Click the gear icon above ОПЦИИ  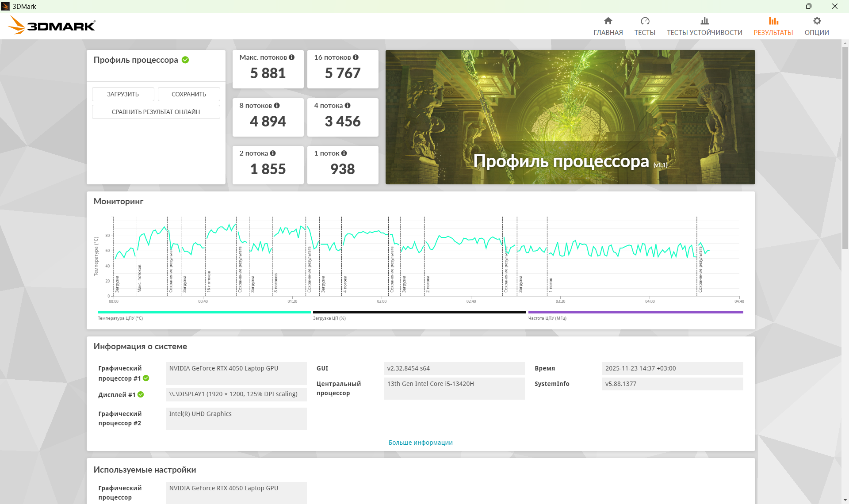(817, 21)
